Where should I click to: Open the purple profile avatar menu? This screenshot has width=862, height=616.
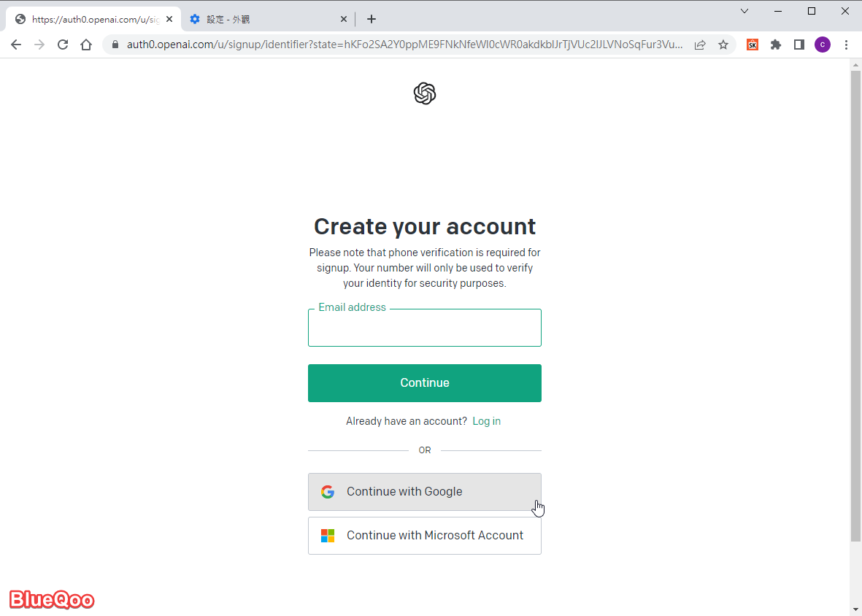[x=823, y=45]
